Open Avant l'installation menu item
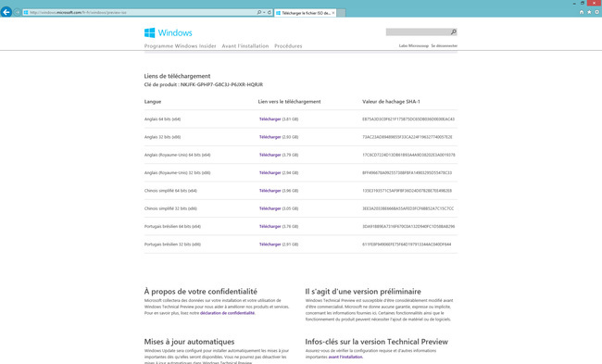The image size is (602, 364). 245,45
